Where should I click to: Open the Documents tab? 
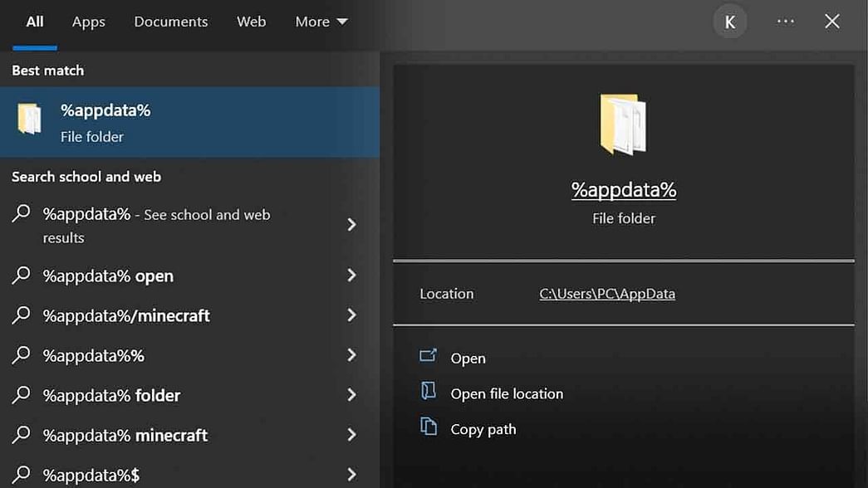pos(171,22)
